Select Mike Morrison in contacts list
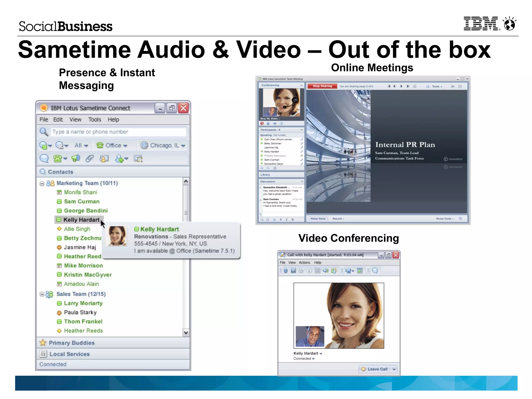The width and height of the screenshot is (532, 399). (x=83, y=266)
